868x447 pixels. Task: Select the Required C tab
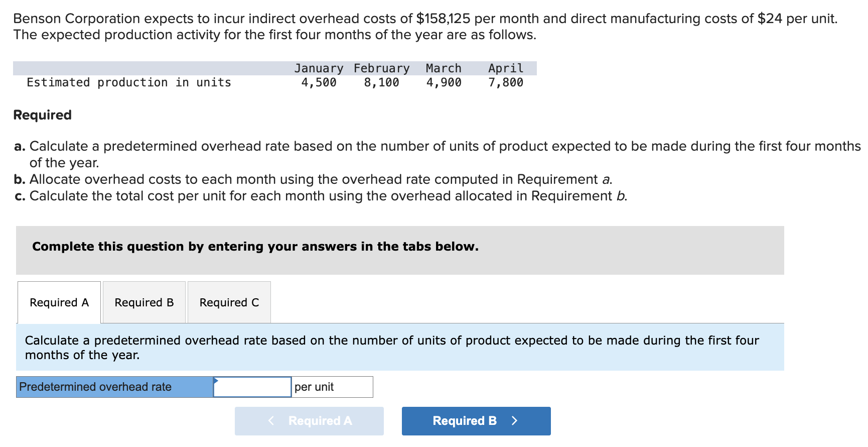[229, 302]
